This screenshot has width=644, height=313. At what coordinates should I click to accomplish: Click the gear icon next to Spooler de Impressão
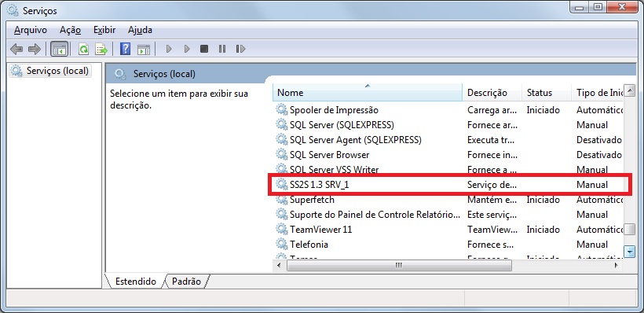(281, 110)
